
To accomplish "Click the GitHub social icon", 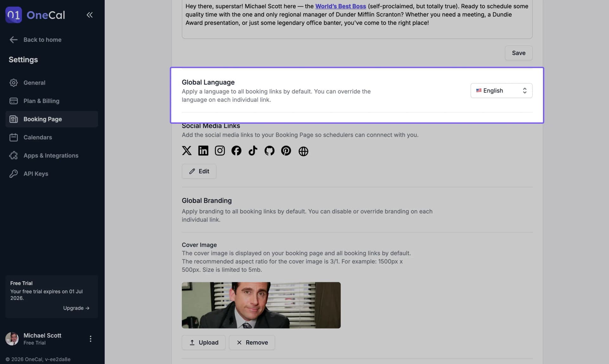I will pos(269,151).
